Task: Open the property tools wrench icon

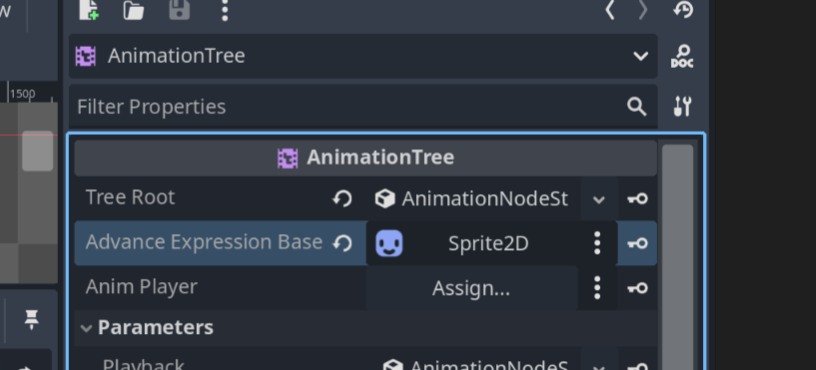Action: click(x=682, y=106)
